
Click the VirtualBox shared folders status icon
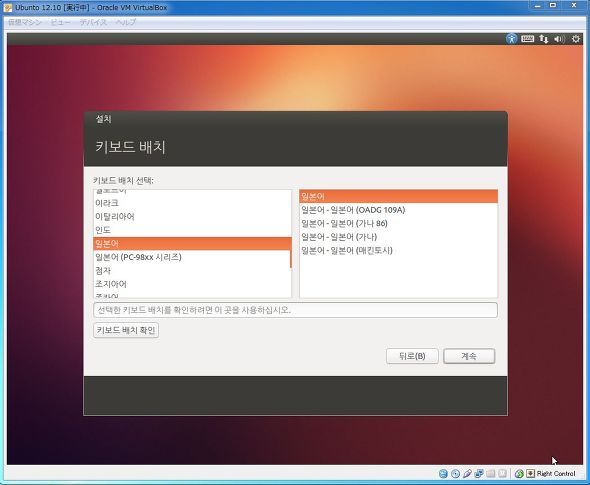(490, 474)
